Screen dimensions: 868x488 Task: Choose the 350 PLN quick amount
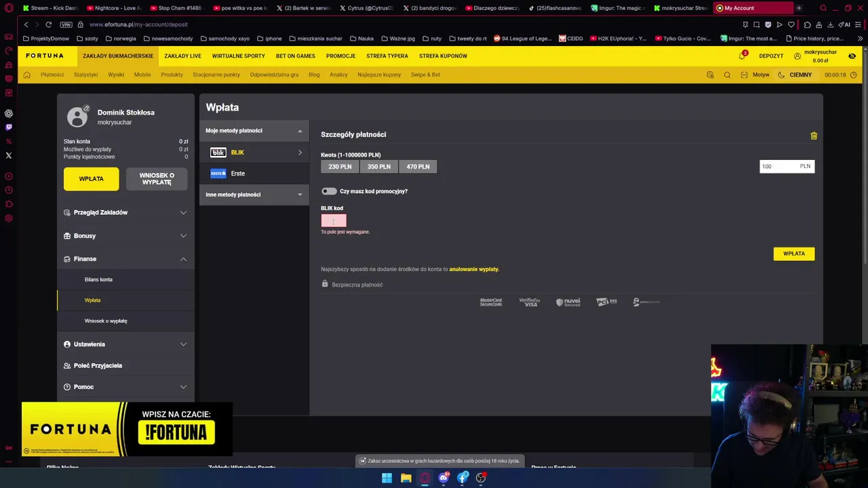click(x=379, y=167)
